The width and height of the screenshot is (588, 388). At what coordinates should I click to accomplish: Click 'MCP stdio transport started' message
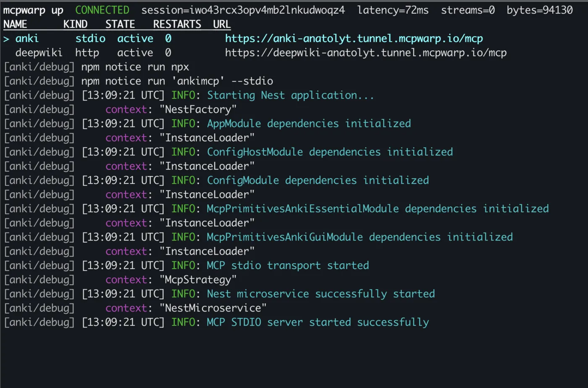click(288, 266)
